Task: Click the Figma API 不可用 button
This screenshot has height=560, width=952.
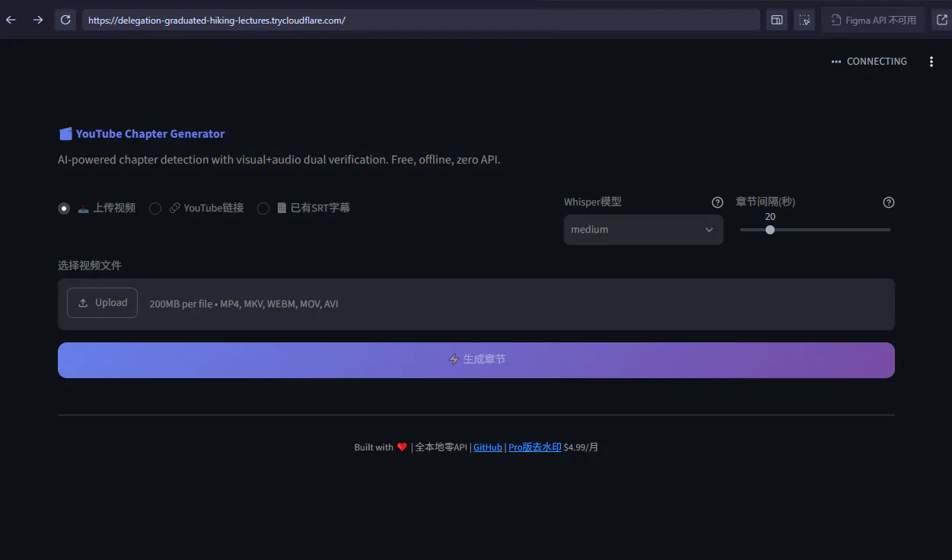Action: point(874,20)
